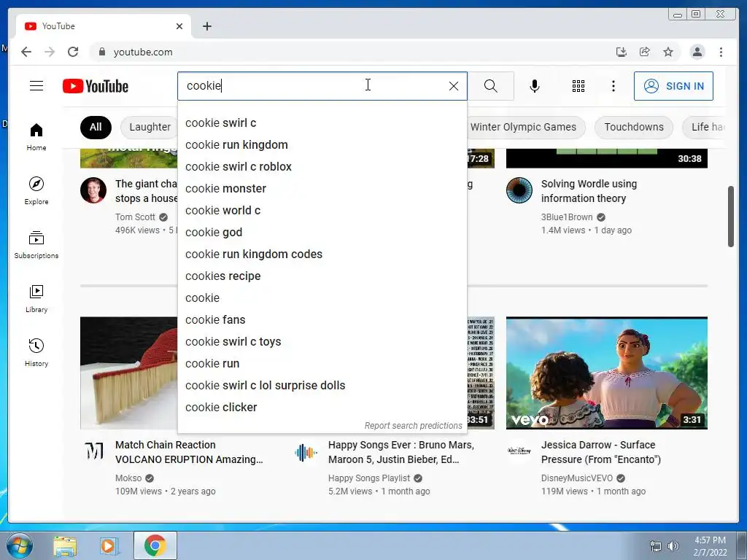
Task: Click the page vertical scrollbar thumb
Action: (731, 217)
